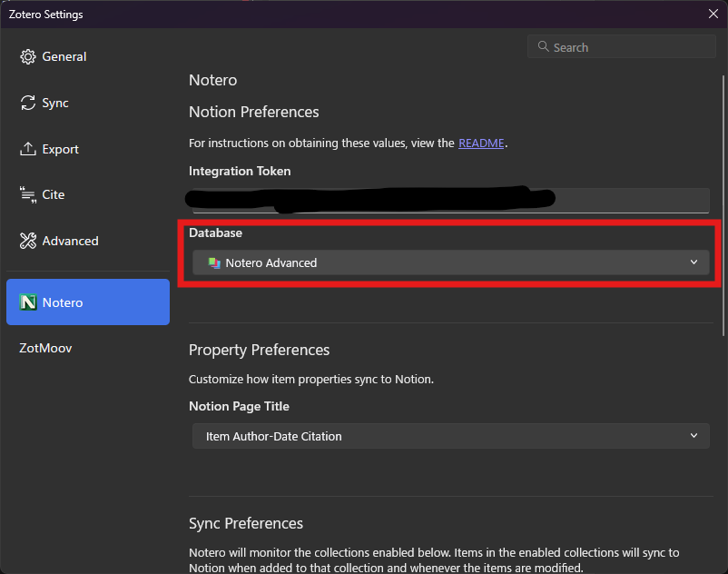Open the ZotMoov settings pane
This screenshot has width=728, height=574.
click(45, 348)
